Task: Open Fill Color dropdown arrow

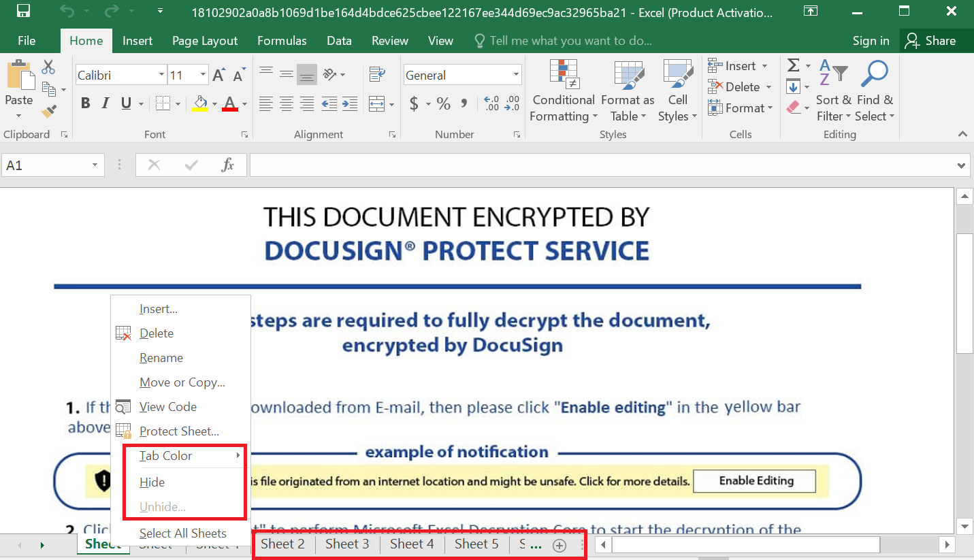Action: (214, 104)
